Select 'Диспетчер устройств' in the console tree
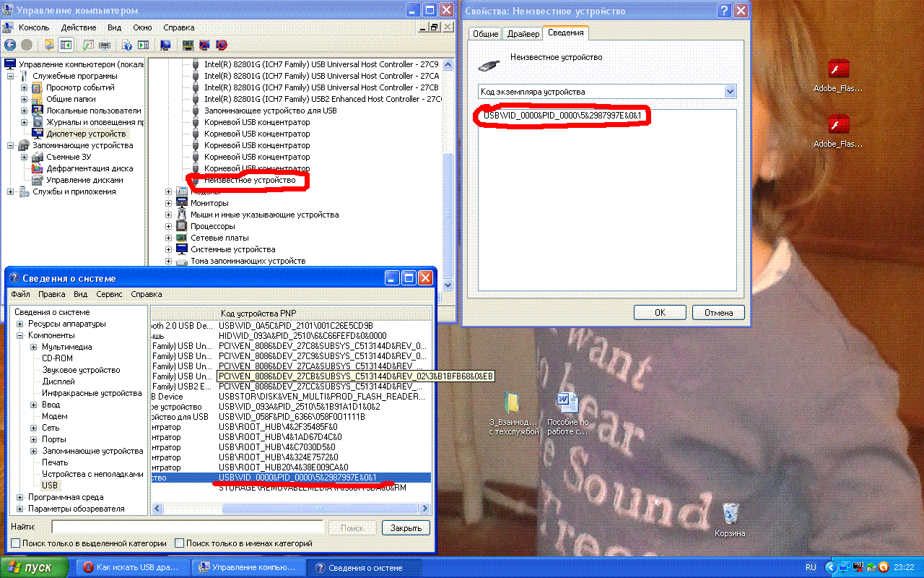The width and height of the screenshot is (924, 578). (x=86, y=134)
